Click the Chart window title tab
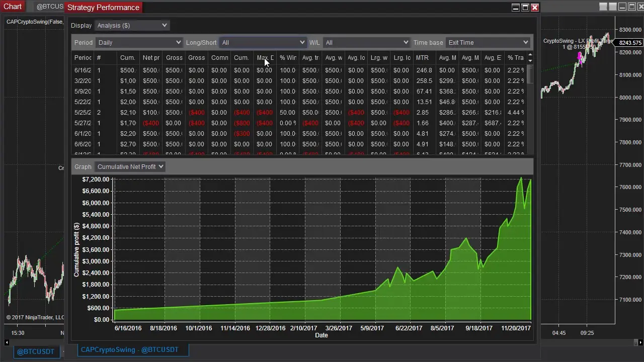 [13, 7]
